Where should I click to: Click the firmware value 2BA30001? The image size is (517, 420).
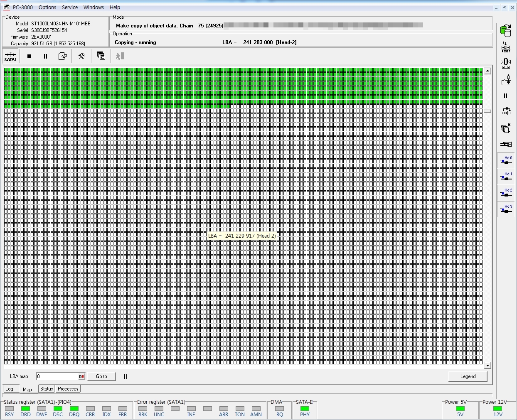click(x=42, y=37)
